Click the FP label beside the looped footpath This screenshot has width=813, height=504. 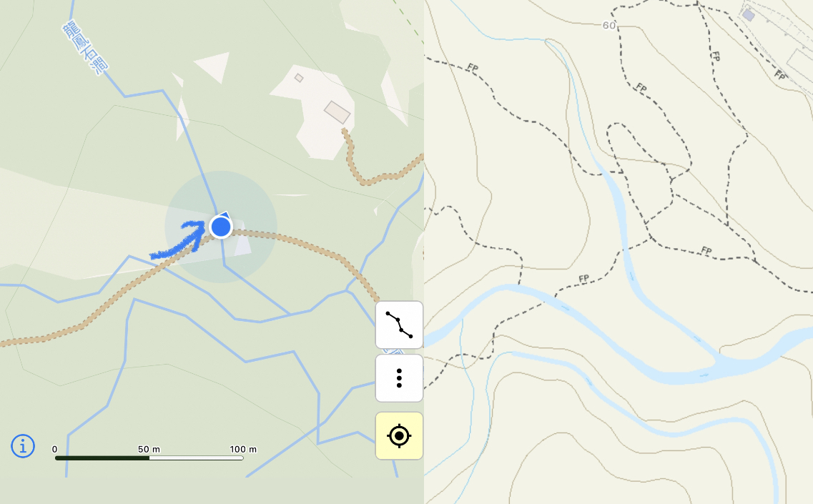click(x=641, y=88)
